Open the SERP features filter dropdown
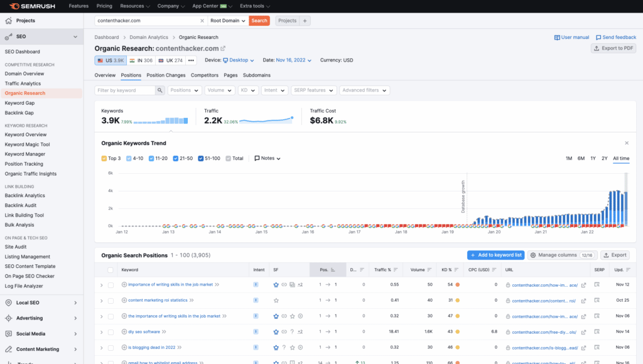This screenshot has width=643, height=364. click(x=313, y=90)
